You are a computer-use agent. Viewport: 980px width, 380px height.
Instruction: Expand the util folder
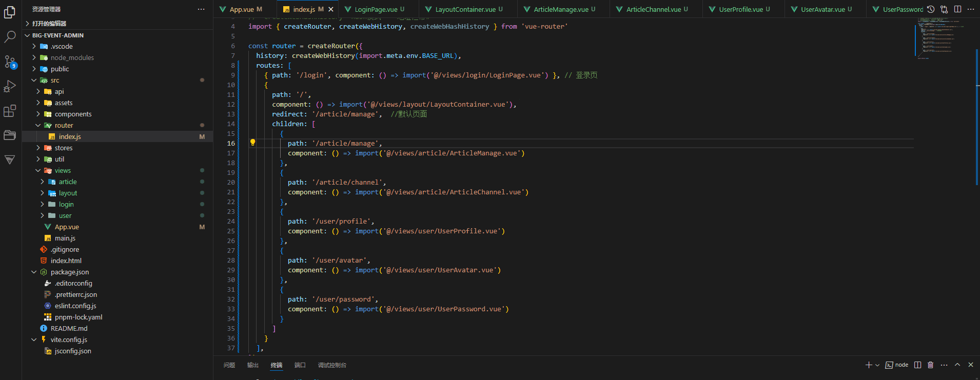[117, 159]
